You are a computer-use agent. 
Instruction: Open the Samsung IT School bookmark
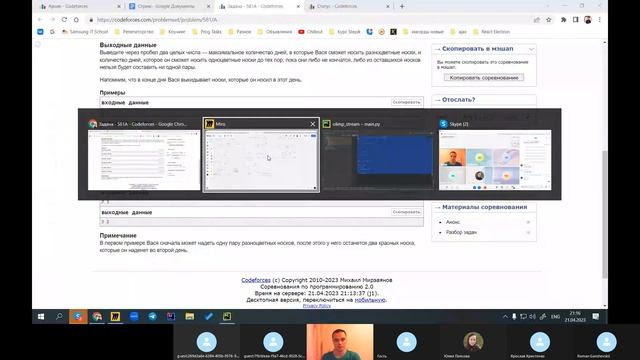(x=85, y=32)
